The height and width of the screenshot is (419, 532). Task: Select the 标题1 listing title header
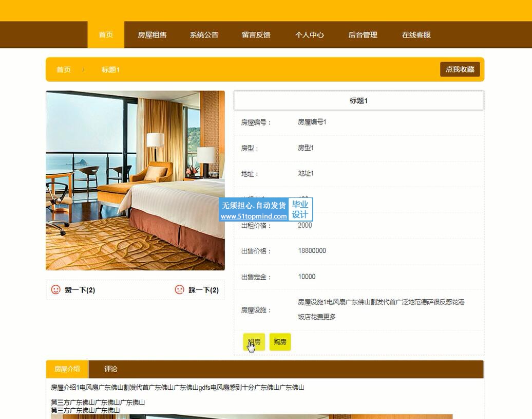(358, 100)
